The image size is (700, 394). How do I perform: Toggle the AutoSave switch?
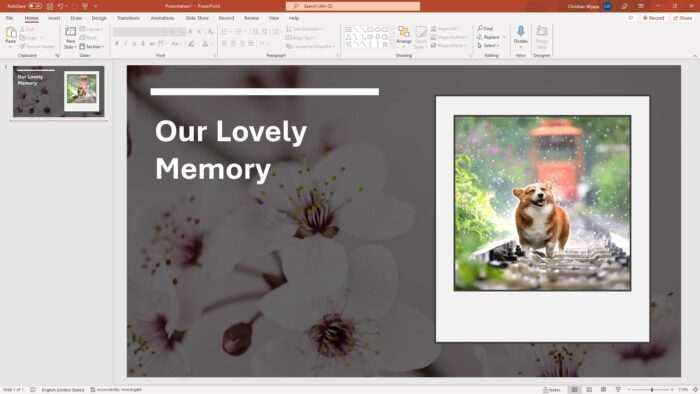click(x=35, y=6)
